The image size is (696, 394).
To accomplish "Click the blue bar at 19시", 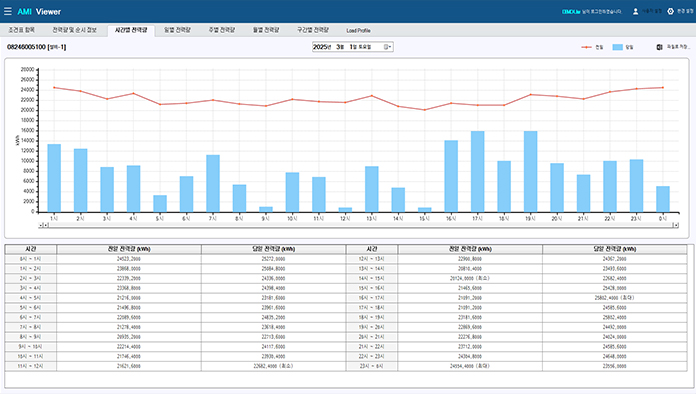I will (530, 171).
